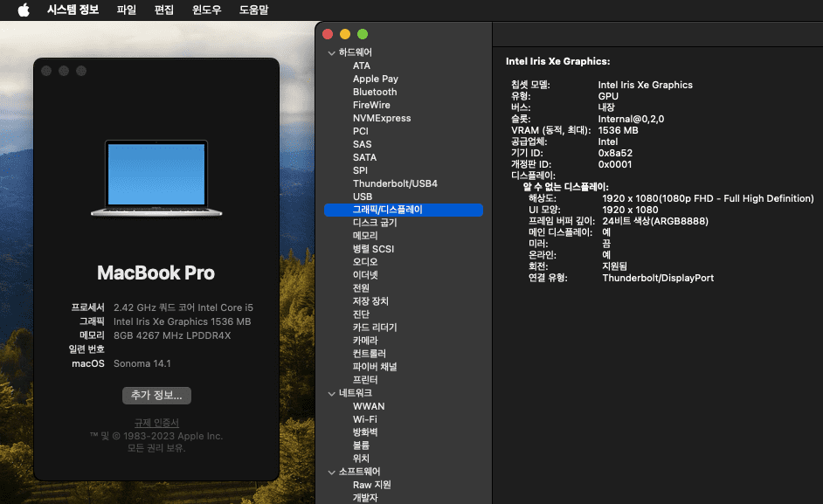Open the 규제 인증서 link
Viewport: 823px width, 504px height.
pos(156,423)
